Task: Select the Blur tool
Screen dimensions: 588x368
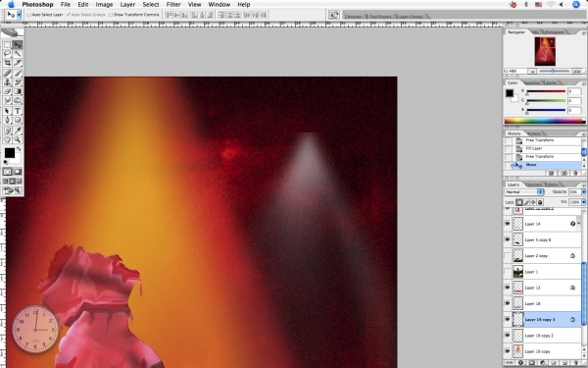Action: tap(7, 100)
